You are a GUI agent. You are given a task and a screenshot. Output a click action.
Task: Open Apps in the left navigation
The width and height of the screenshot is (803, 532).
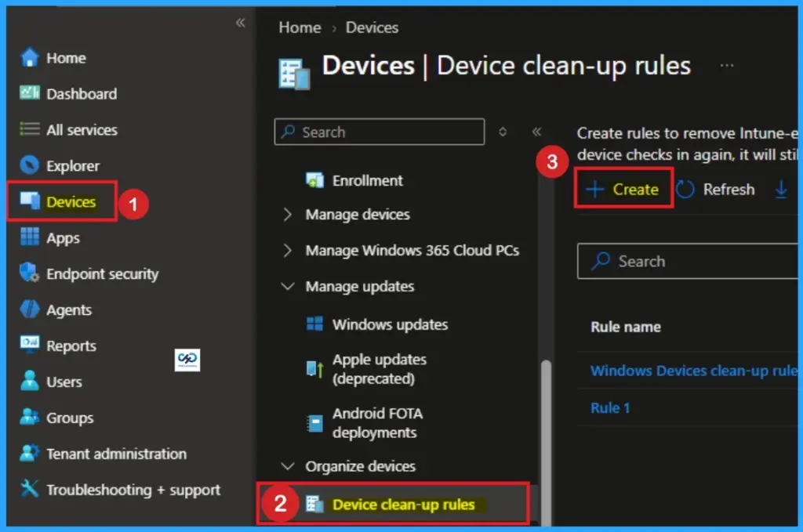tap(63, 238)
